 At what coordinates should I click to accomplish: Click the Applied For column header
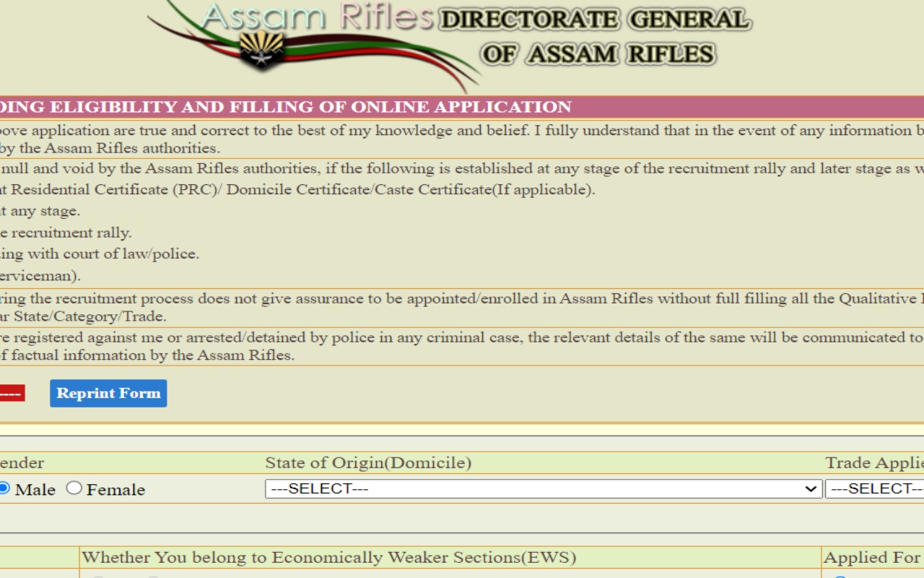click(871, 558)
